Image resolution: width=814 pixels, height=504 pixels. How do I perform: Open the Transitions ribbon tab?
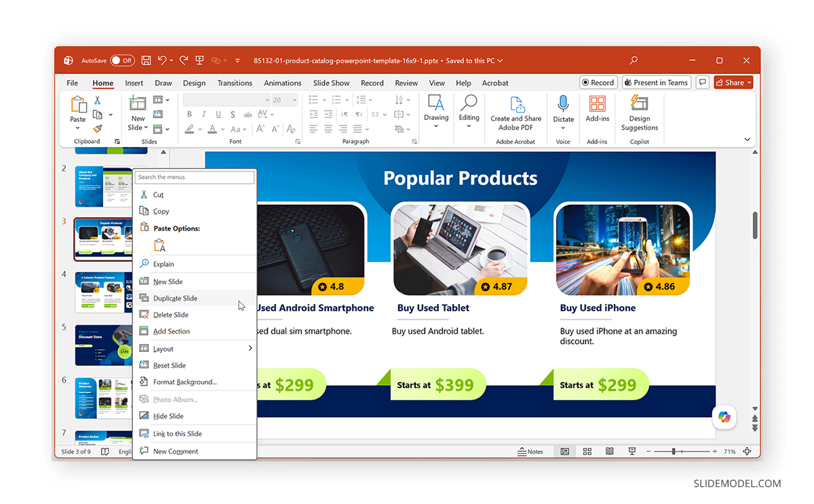tap(235, 83)
